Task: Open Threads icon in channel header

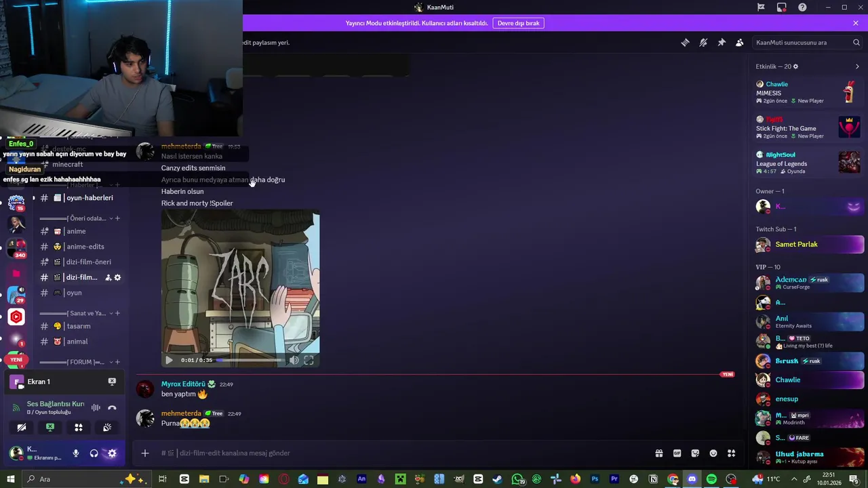Action: 685,43
